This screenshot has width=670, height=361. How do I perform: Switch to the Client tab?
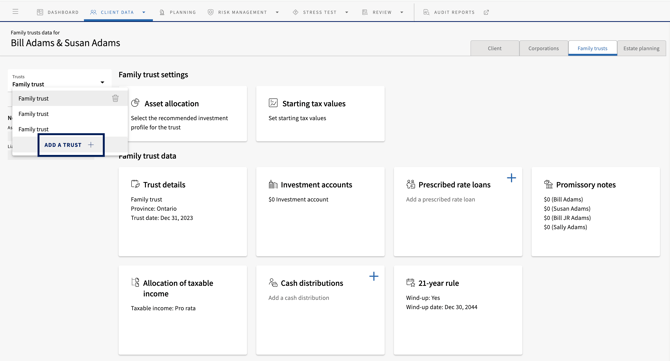495,48
